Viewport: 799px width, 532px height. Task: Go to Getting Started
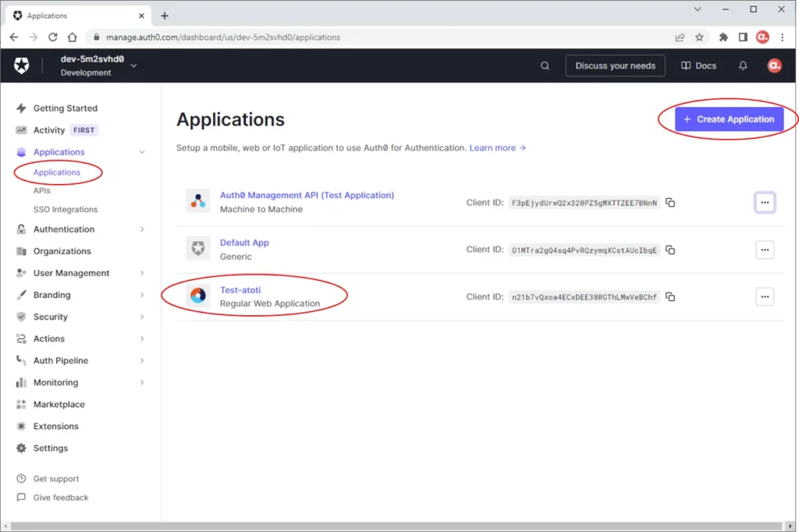[66, 108]
